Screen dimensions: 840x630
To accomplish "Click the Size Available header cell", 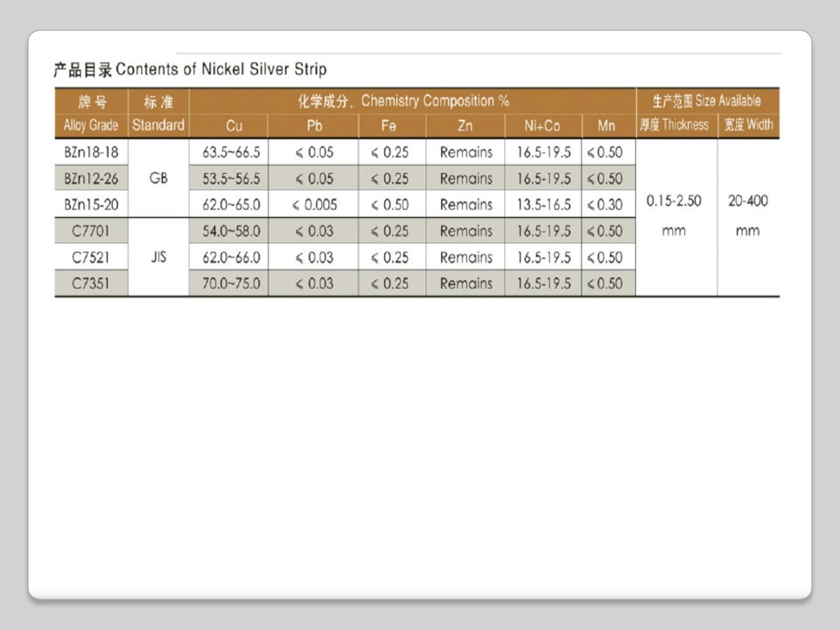I will (x=707, y=101).
